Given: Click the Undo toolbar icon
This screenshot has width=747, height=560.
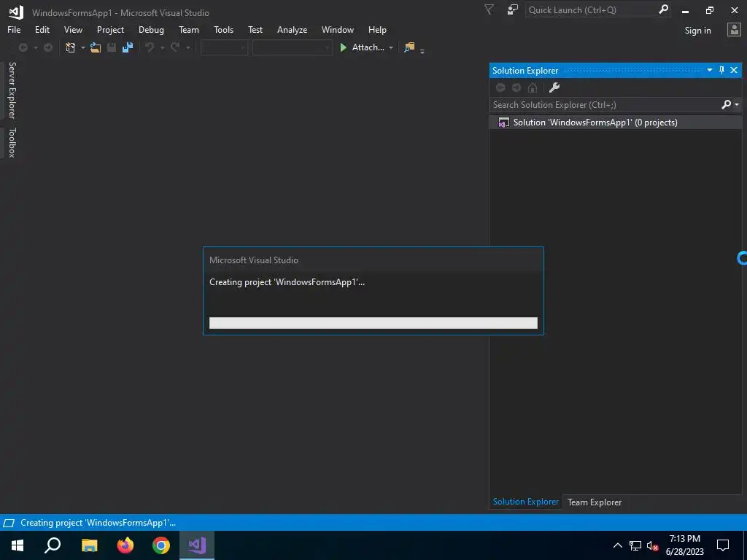Looking at the screenshot, I should click(x=150, y=47).
